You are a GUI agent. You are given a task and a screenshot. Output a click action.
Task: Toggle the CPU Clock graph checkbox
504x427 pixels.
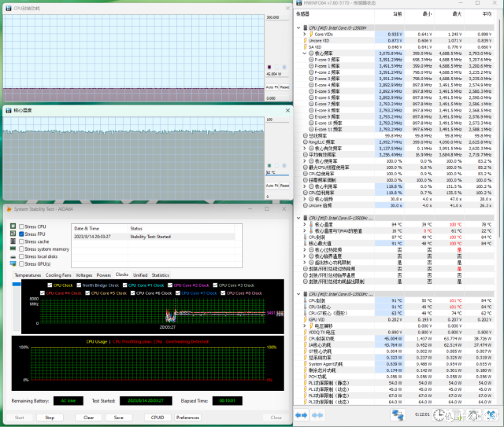(50, 285)
